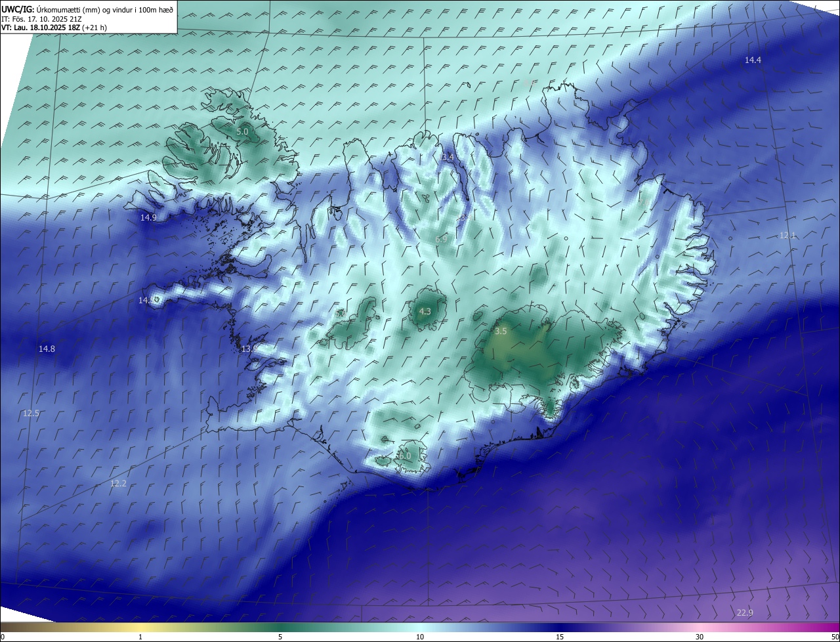Click the colour scale tick label '10'
Image resolution: width=840 pixels, height=642 pixels.
click(x=420, y=637)
